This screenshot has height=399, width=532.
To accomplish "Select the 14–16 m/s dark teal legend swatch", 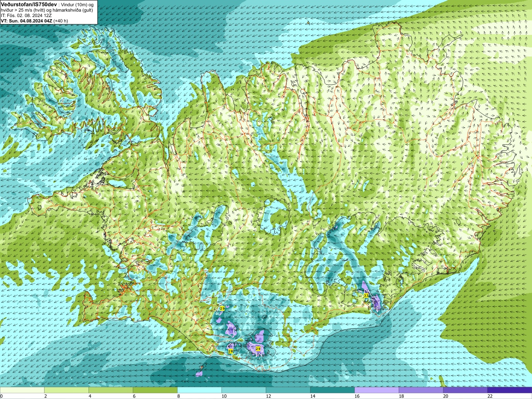I will pos(332,390).
